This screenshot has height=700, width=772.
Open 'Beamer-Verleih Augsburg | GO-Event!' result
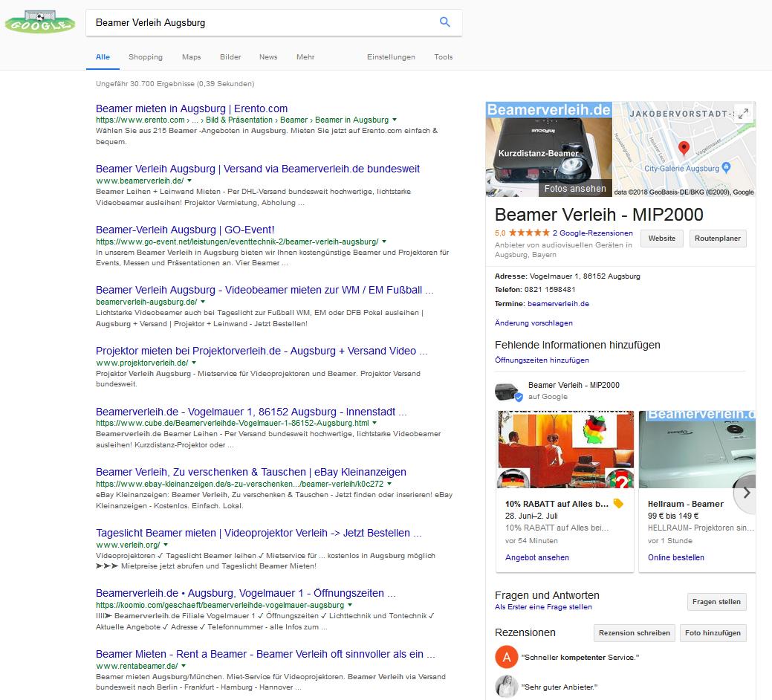(x=185, y=230)
